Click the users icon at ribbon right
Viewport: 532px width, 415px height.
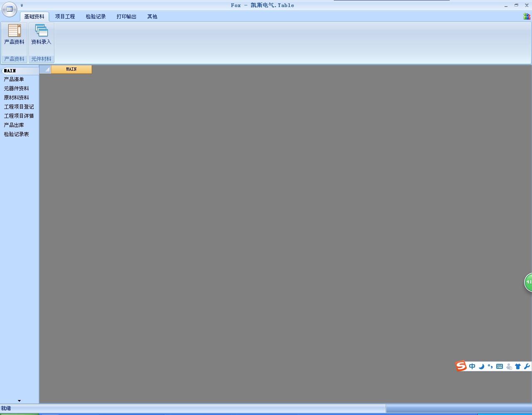[527, 16]
